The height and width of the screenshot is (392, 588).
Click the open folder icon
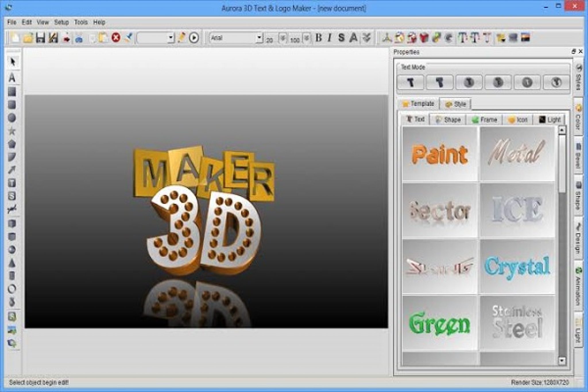pyautogui.click(x=28, y=38)
